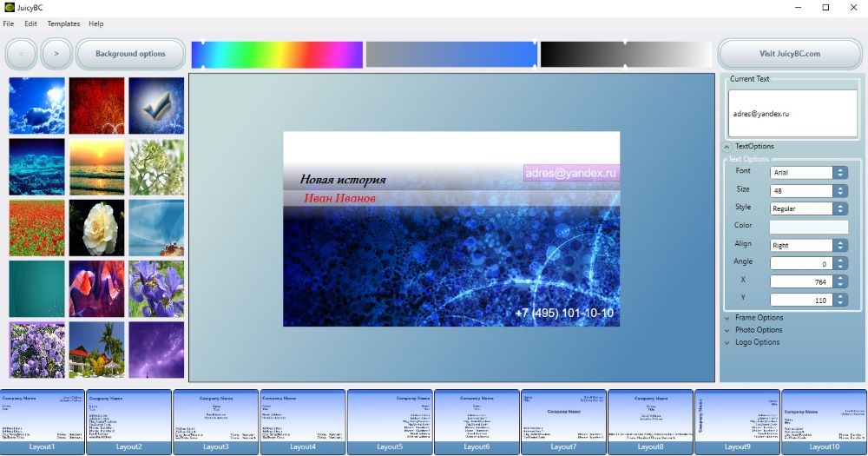Open the Font dropdown showing Arial
The image size is (868, 456).
(x=808, y=172)
